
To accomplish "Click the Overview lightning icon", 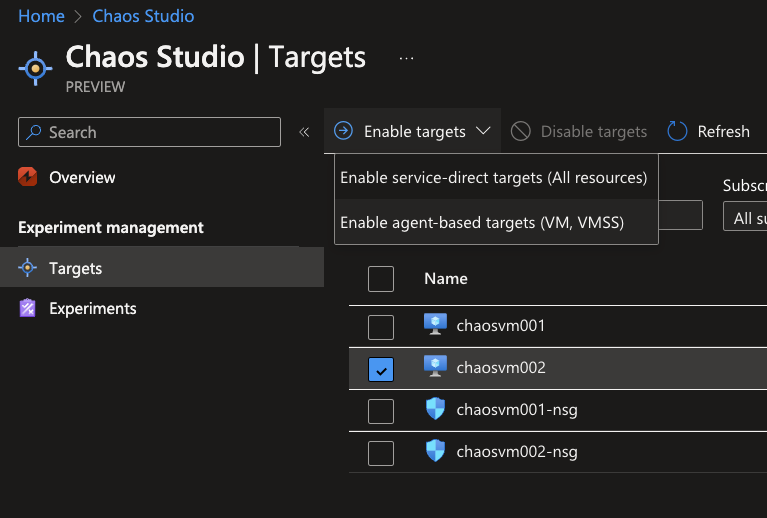I will [x=27, y=177].
